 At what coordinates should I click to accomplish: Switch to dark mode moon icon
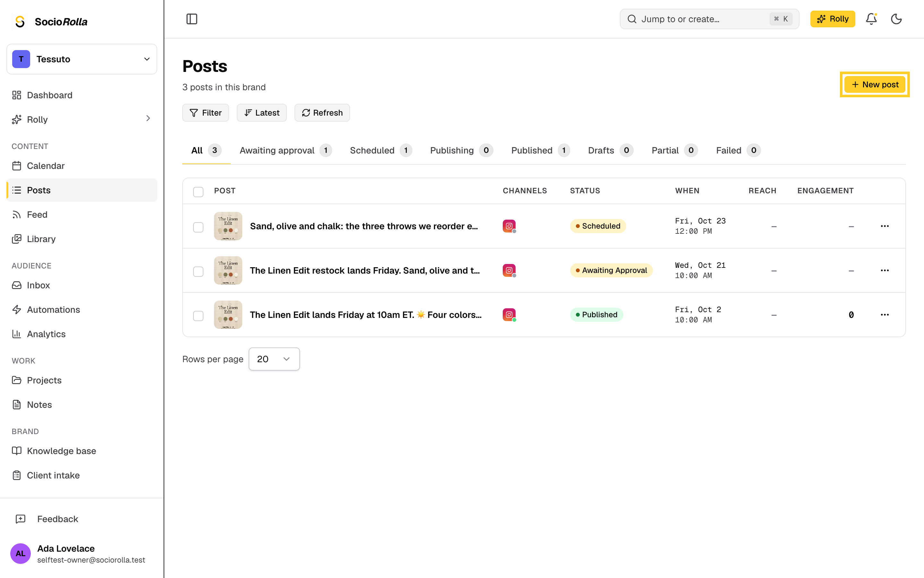click(896, 19)
